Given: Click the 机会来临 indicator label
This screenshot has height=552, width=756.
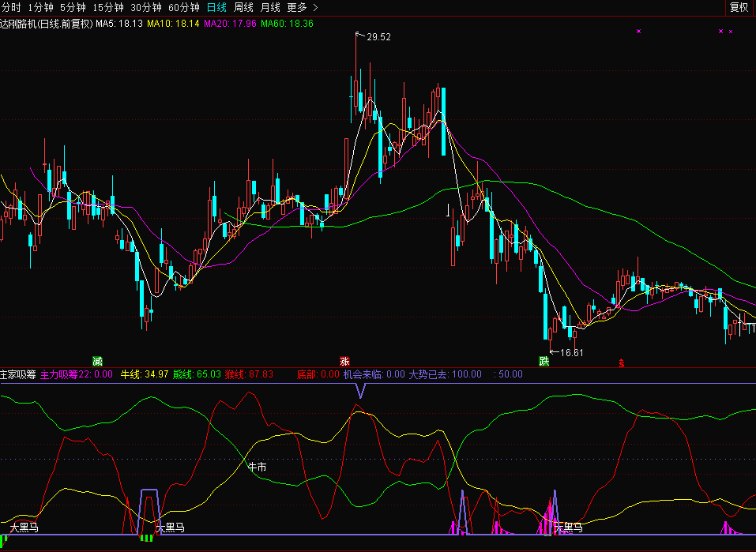Looking at the screenshot, I should (x=374, y=374).
